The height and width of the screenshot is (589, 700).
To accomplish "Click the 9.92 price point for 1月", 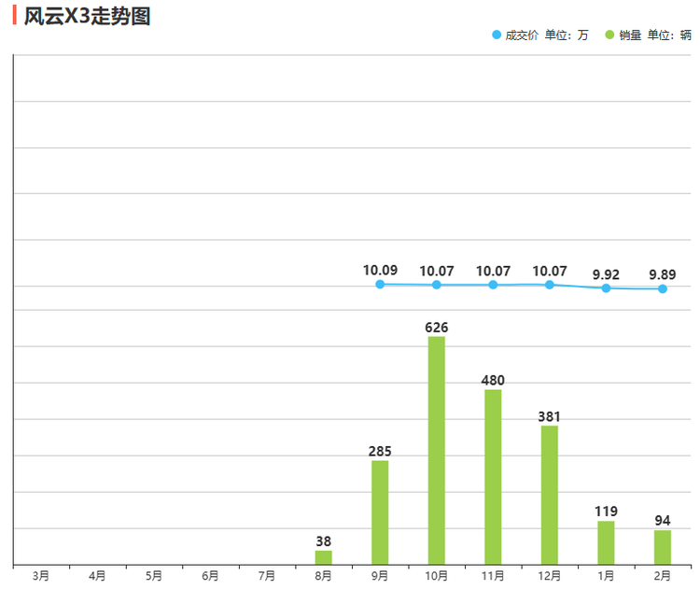I will 606,288.
